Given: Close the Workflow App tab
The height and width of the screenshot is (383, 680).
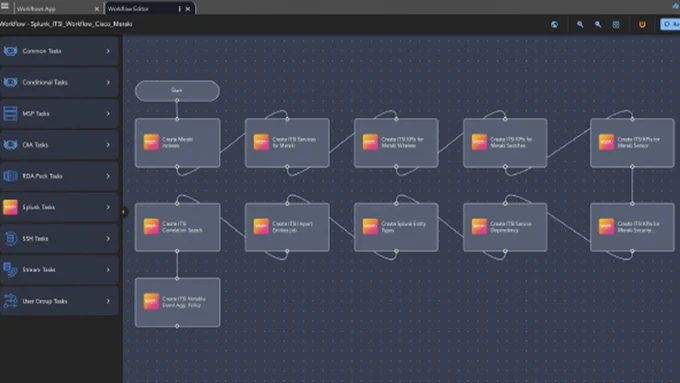Looking at the screenshot, I should pos(97,9).
